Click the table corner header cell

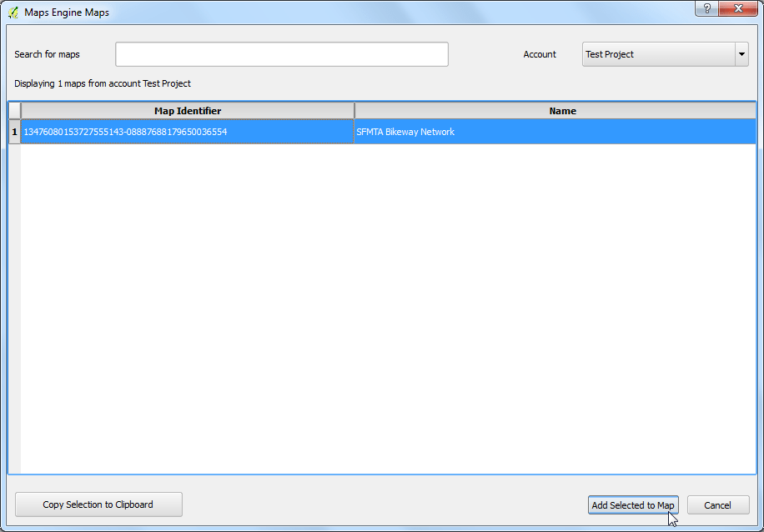[x=14, y=110]
